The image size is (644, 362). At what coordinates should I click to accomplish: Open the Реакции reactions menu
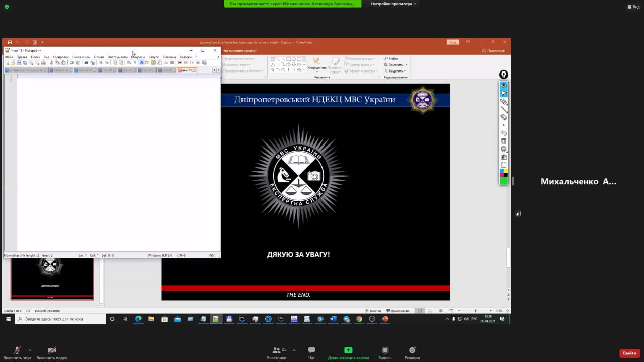pos(412,353)
